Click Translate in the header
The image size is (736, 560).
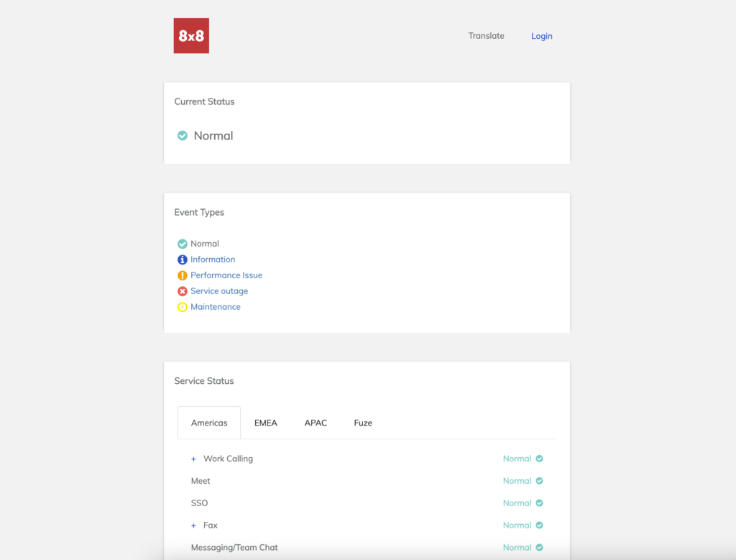[x=487, y=36]
